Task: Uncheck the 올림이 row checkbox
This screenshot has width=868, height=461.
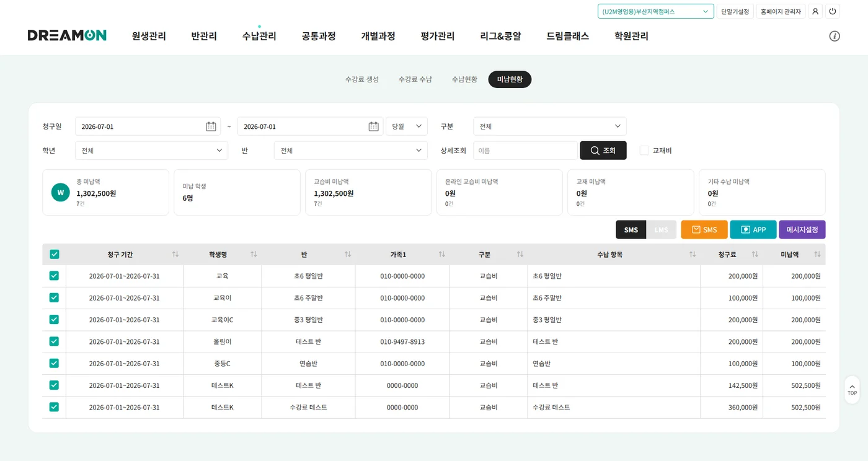Action: (x=54, y=341)
